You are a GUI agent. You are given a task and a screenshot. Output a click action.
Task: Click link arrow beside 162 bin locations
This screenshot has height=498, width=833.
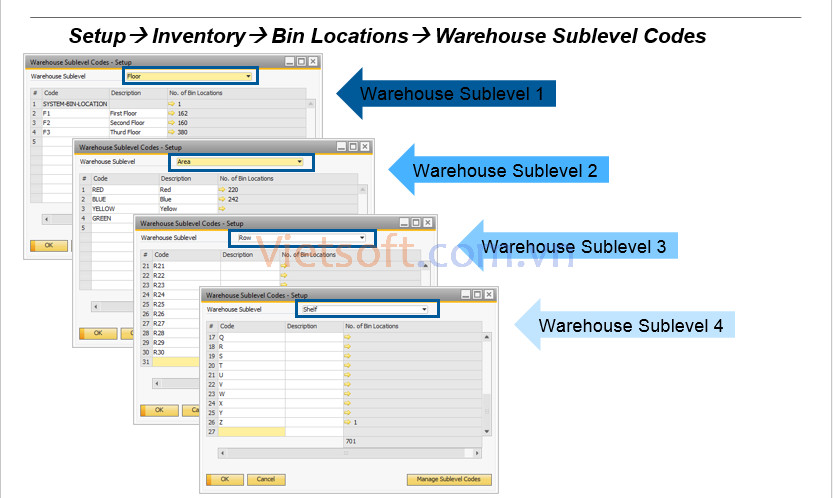pyautogui.click(x=171, y=114)
